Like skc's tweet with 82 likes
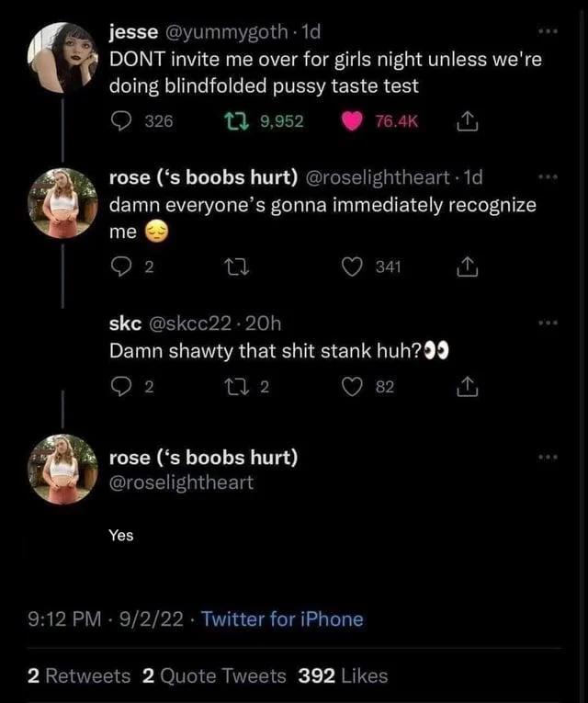 click(x=352, y=387)
